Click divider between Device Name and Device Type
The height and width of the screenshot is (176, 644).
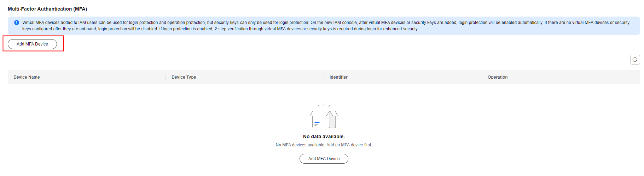click(166, 77)
